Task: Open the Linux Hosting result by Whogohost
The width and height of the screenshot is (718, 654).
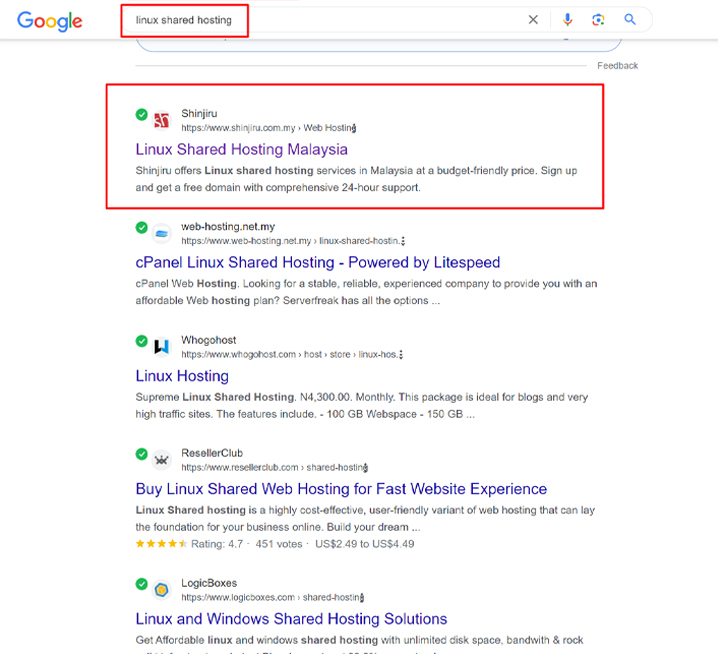Action: (x=182, y=376)
